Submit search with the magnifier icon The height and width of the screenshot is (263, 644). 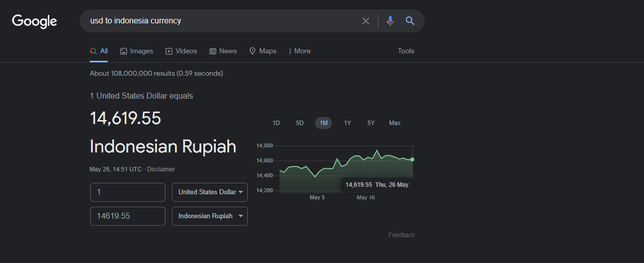pyautogui.click(x=410, y=21)
